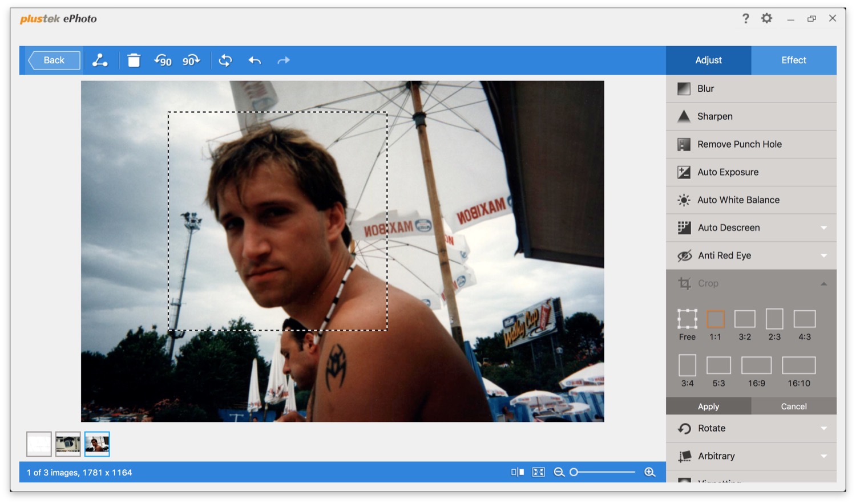The height and width of the screenshot is (504, 856).
Task: Click the zoom in magnifier icon
Action: 649,472
